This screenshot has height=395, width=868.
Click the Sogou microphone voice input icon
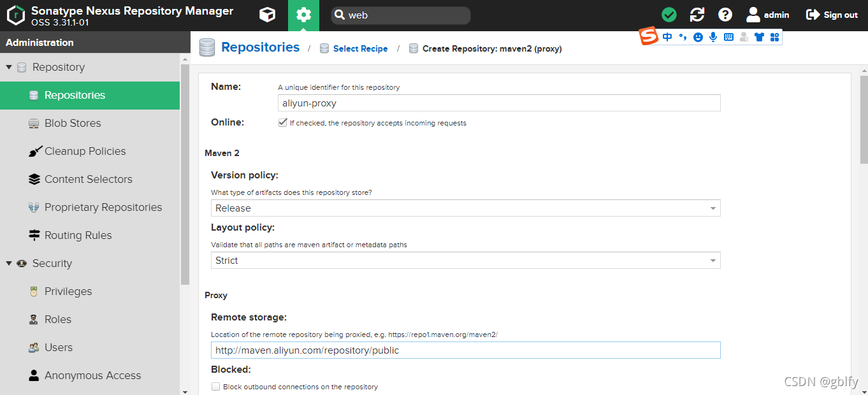click(713, 37)
